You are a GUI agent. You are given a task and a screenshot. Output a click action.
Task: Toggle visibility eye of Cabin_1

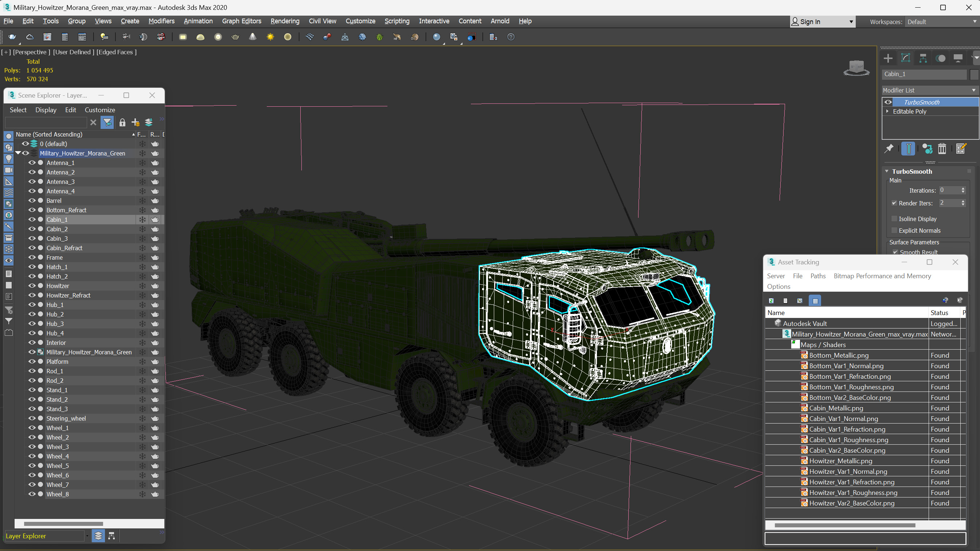[32, 219]
